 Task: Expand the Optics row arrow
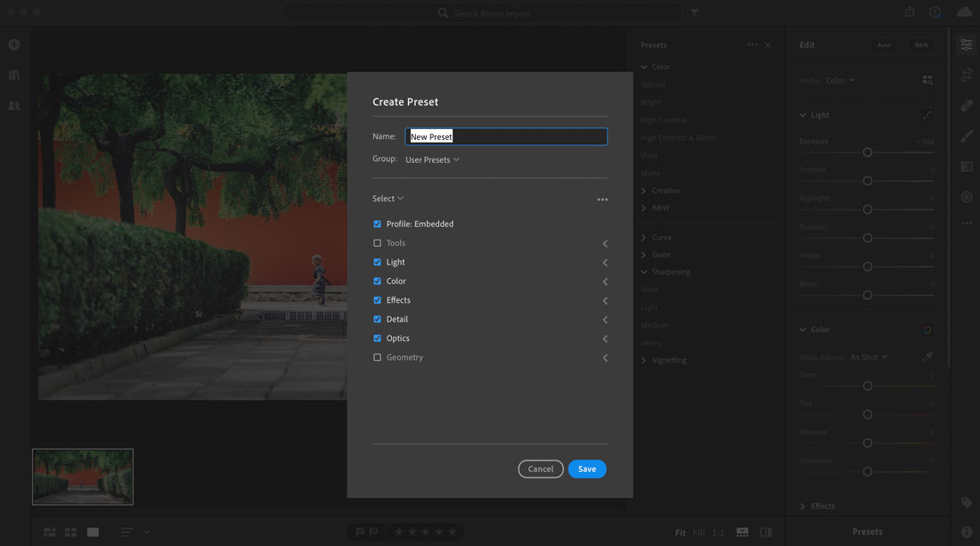click(605, 338)
